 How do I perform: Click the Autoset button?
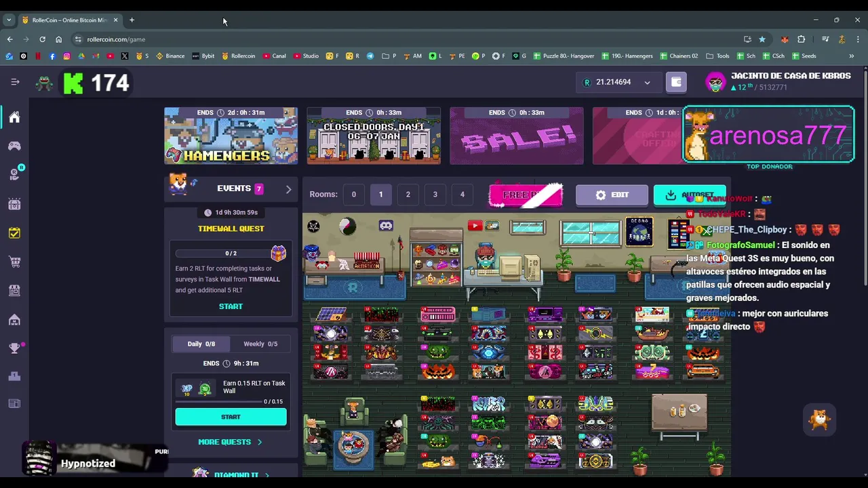coord(690,195)
